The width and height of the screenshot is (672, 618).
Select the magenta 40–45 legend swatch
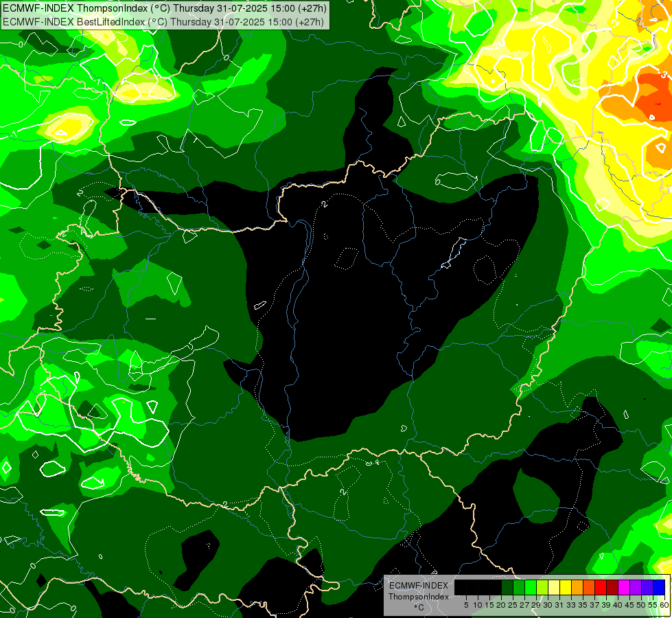(624, 587)
